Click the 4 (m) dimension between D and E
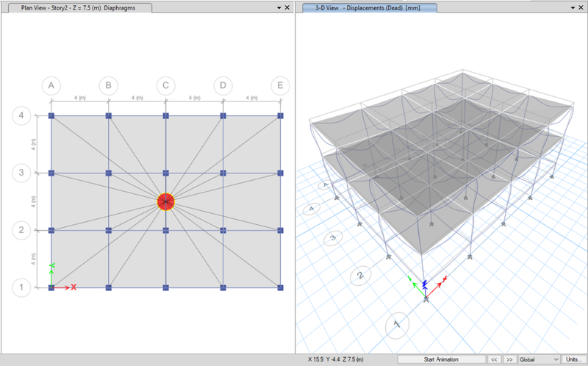This screenshot has height=366, width=588. click(251, 98)
